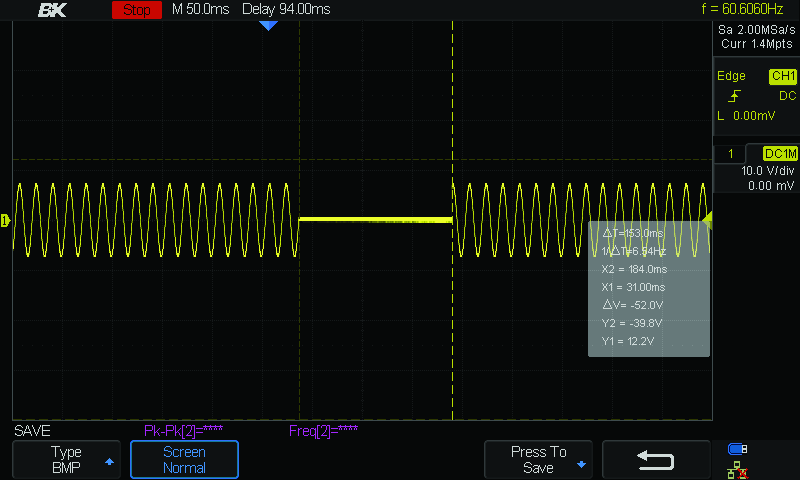Click the 10.0 V/div scale readout

pyautogui.click(x=767, y=170)
